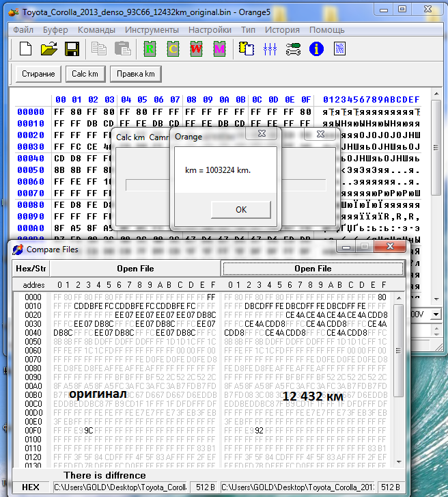Viewport: 448px width, 497px height.
Task: Click the yellow C chip icon
Action: point(173,49)
